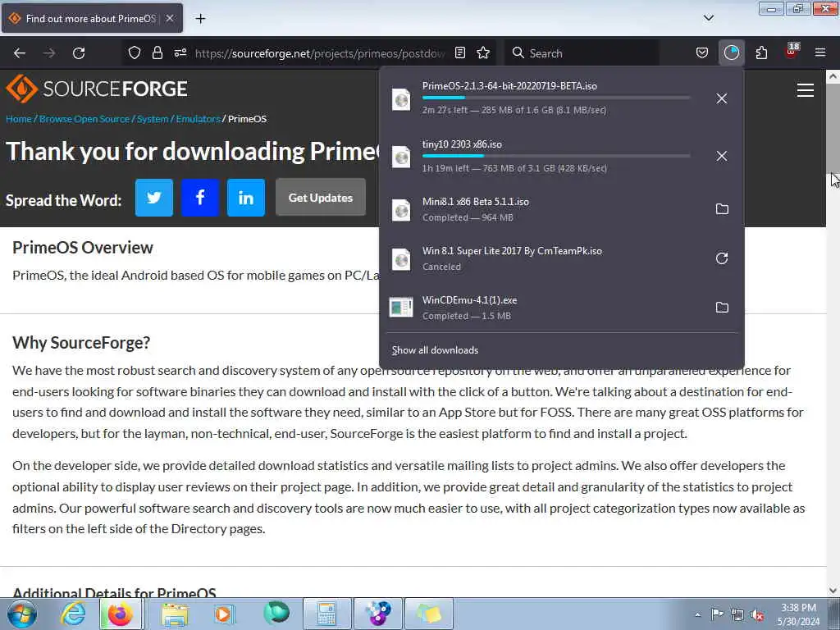Open the Browse Open Source breadcrumb link
Image resolution: width=840 pixels, height=630 pixels.
coord(84,119)
